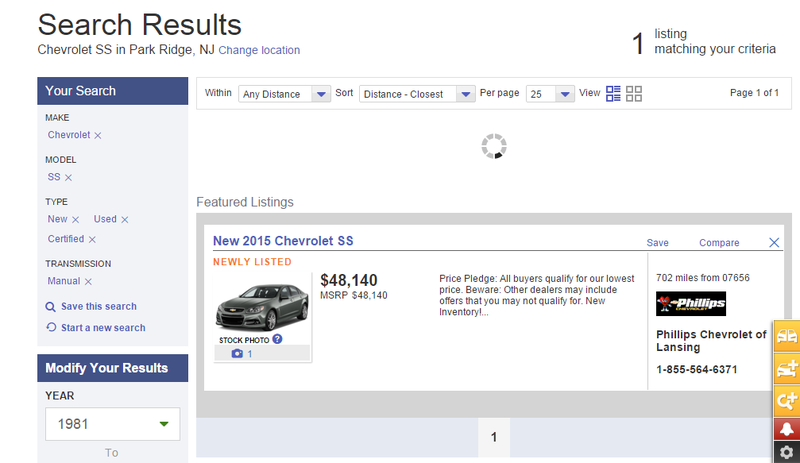
Task: Remove the Used type filter
Action: click(x=124, y=220)
